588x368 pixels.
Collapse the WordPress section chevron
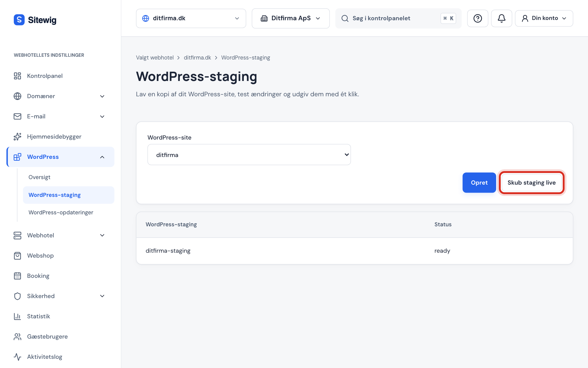pos(102,157)
